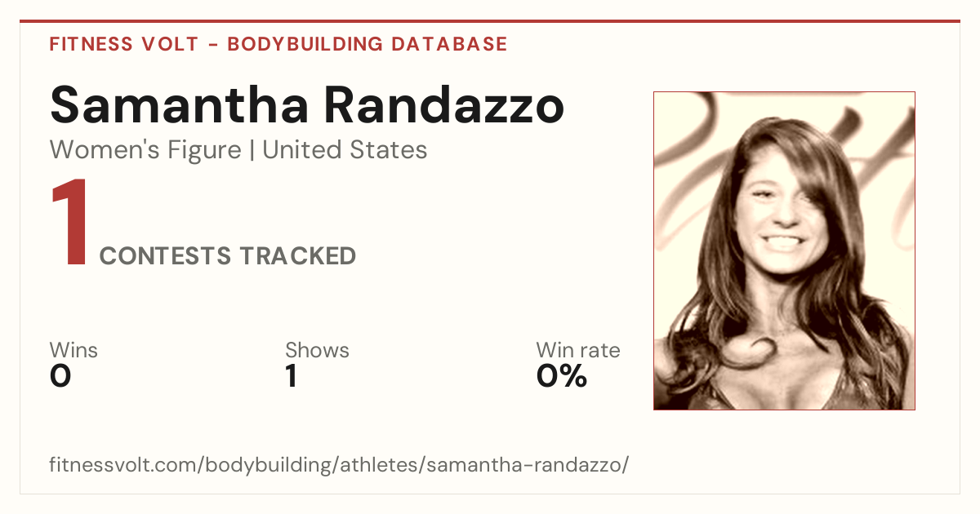Select the Wins value 0
The image size is (980, 514).
[60, 376]
